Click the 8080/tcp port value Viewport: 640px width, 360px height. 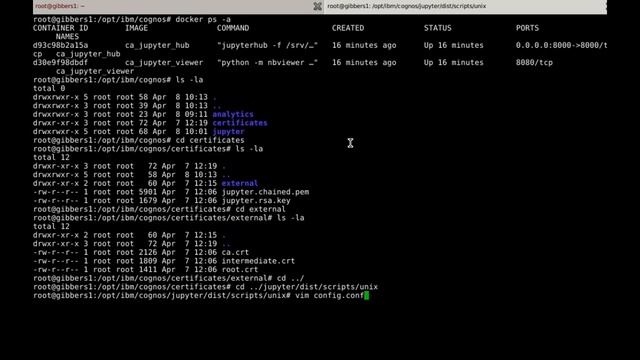[534, 62]
